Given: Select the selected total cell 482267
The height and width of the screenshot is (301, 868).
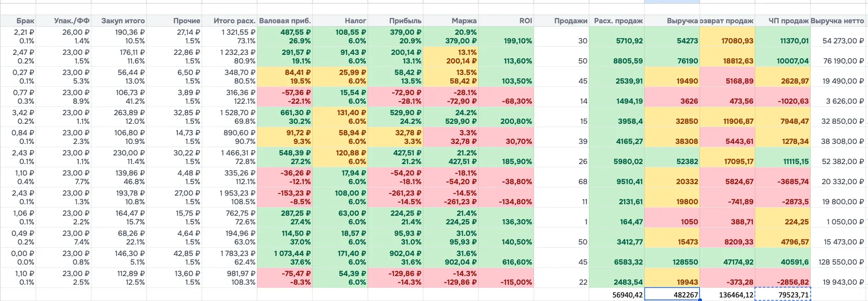Looking at the screenshot, I should tap(672, 294).
